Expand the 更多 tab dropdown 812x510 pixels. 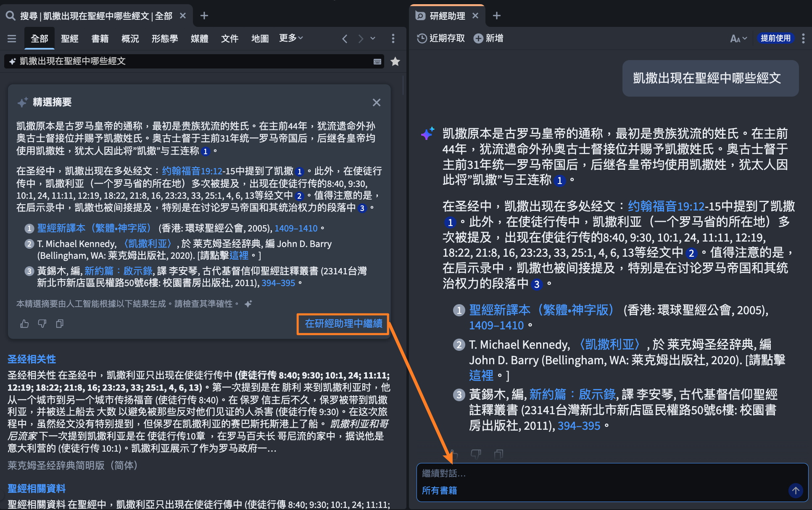[x=291, y=38]
